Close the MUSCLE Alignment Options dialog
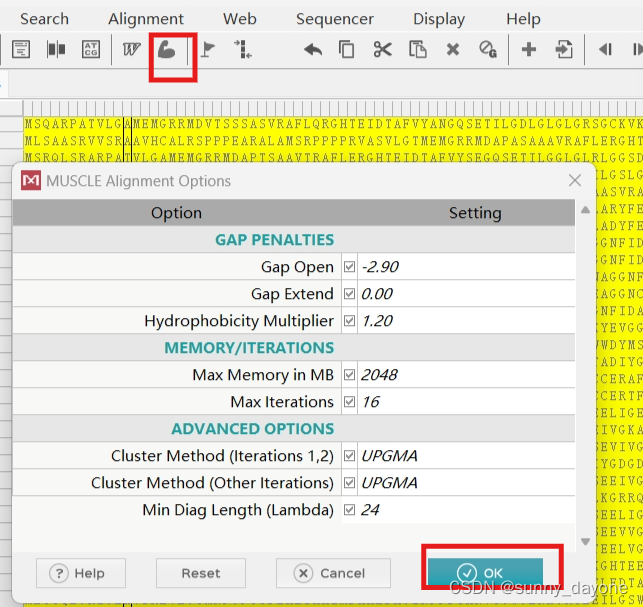This screenshot has height=607, width=643. click(575, 180)
